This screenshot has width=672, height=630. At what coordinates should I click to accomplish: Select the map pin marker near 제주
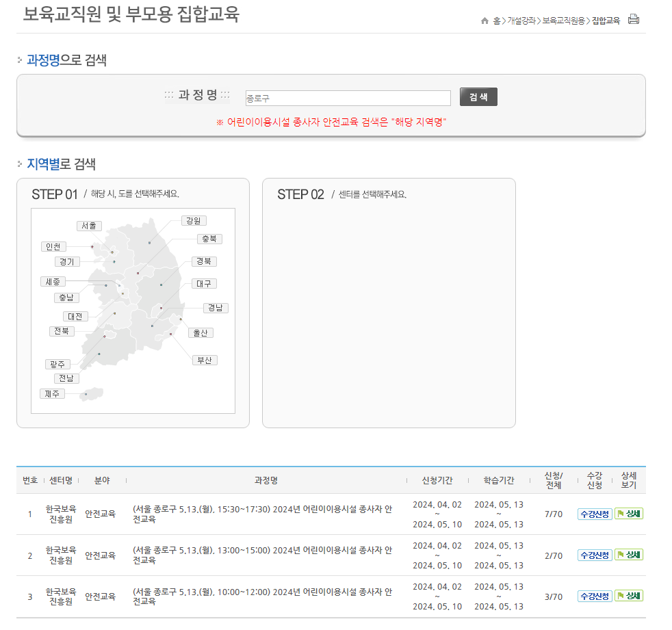[86, 394]
